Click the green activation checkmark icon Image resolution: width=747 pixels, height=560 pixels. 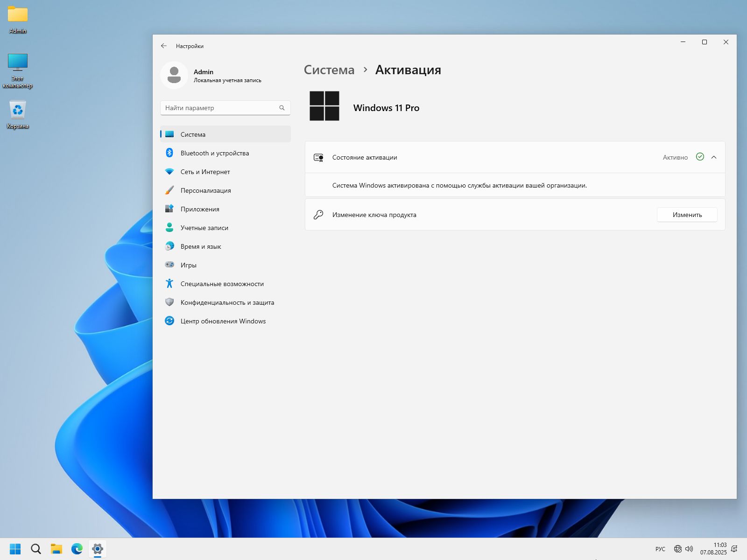(700, 157)
